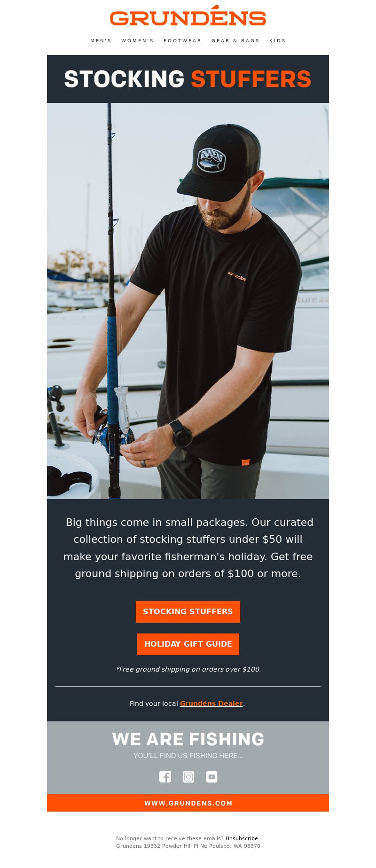Click the orange Stocking Stuffers button
Screen dimensions: 376x868
click(188, 612)
